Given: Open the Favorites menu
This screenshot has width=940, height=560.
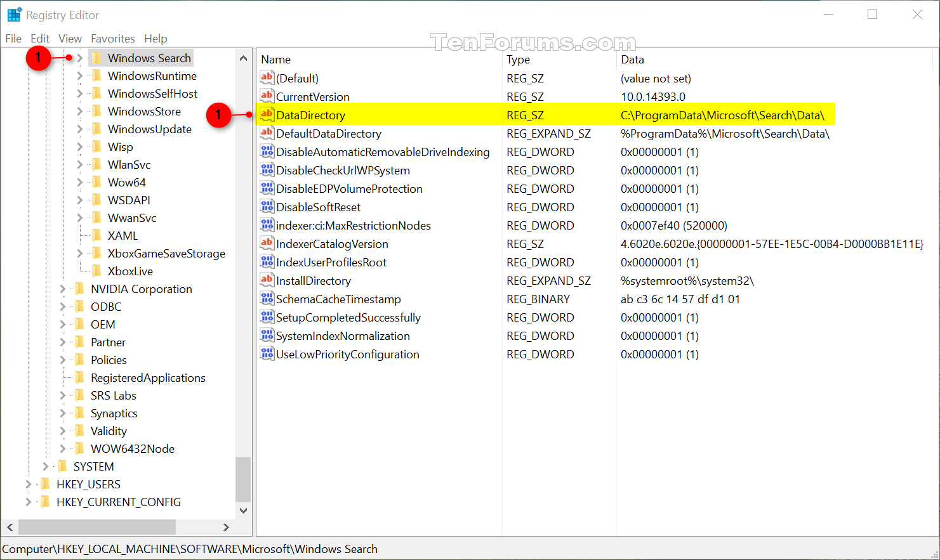Looking at the screenshot, I should 113,38.
